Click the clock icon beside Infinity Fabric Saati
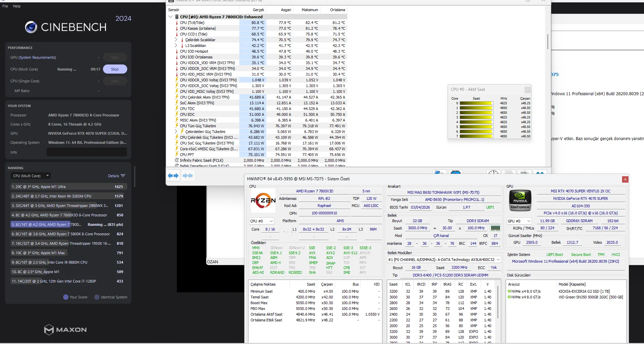The height and width of the screenshot is (344, 644). (x=177, y=160)
